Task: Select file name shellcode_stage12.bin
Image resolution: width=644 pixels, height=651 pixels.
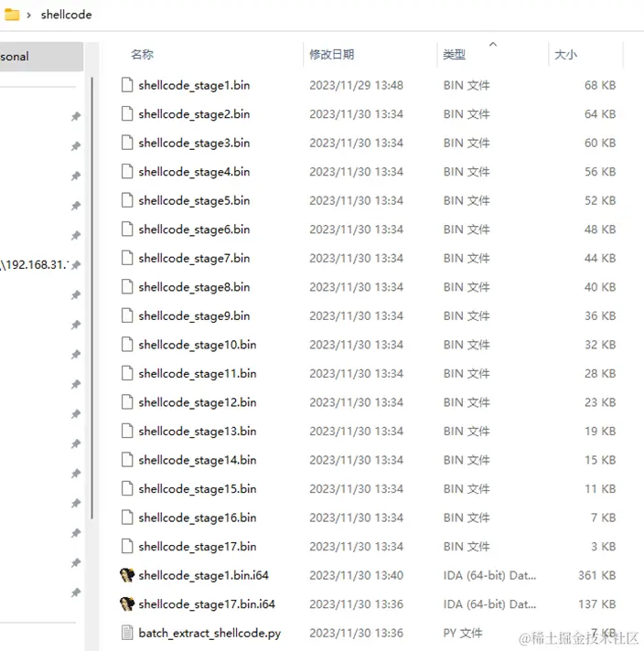Action: [198, 402]
